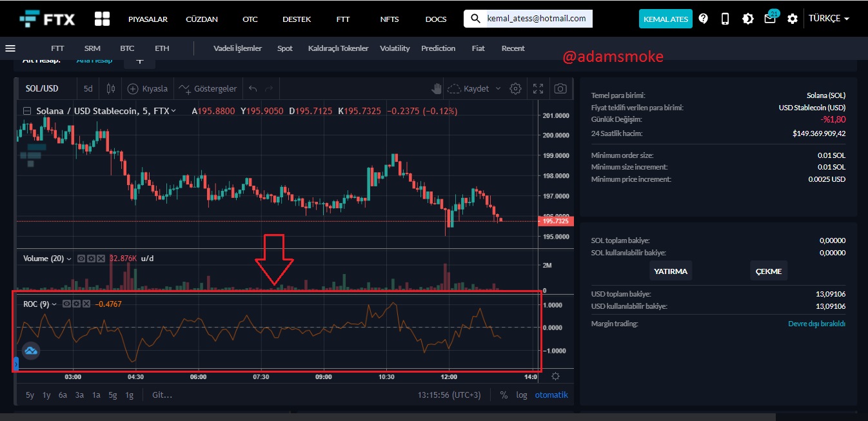Screen dimensions: 868x421
Task: Expand the Volume (20) indicator chevron
Action: [x=69, y=259]
